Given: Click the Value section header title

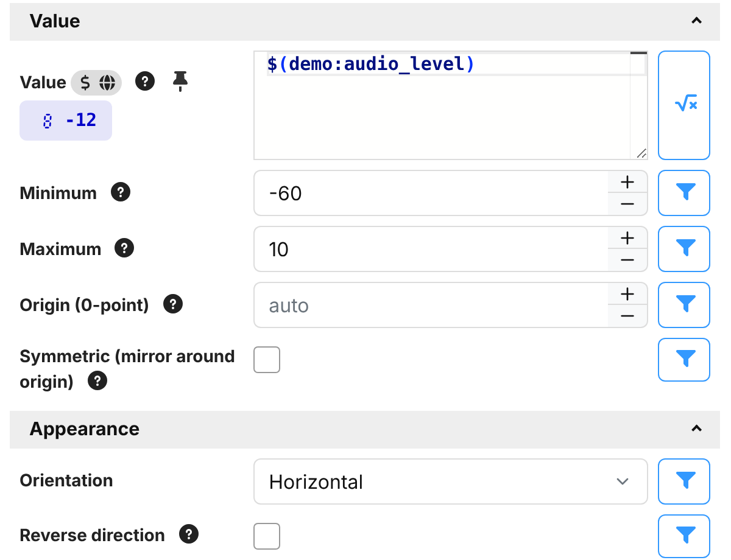Looking at the screenshot, I should point(55,21).
